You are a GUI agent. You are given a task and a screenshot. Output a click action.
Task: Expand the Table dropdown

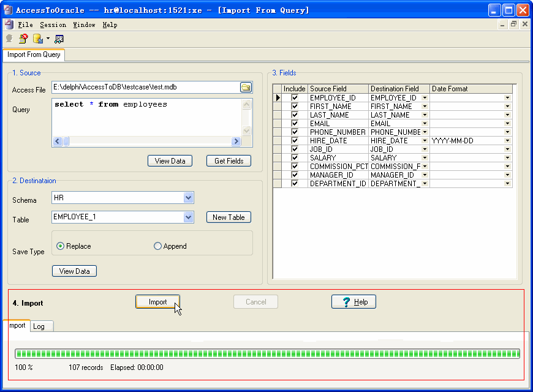coord(188,217)
